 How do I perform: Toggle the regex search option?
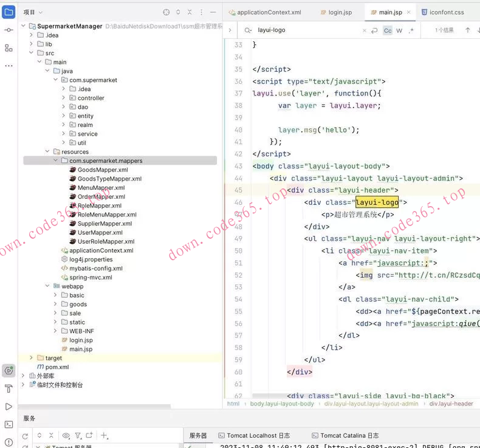pos(411,30)
